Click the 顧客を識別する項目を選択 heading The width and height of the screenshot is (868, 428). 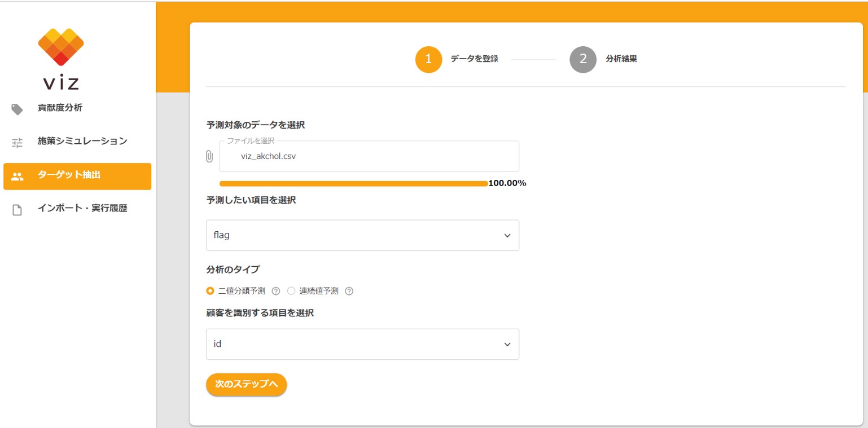pyautogui.click(x=260, y=314)
